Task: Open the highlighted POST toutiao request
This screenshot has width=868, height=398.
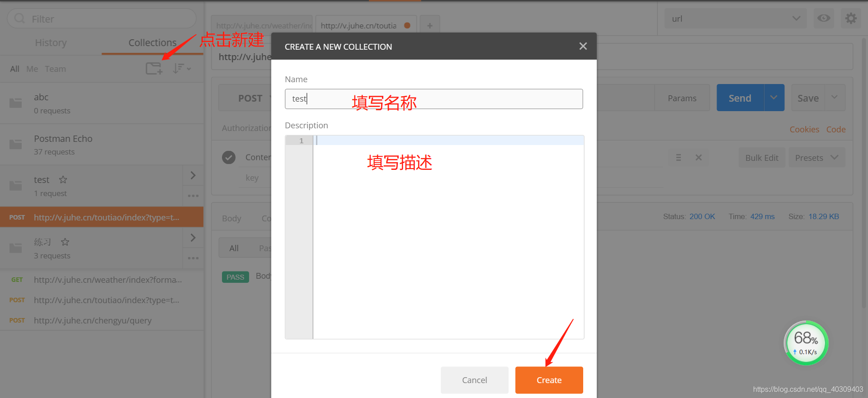Action: pyautogui.click(x=102, y=217)
